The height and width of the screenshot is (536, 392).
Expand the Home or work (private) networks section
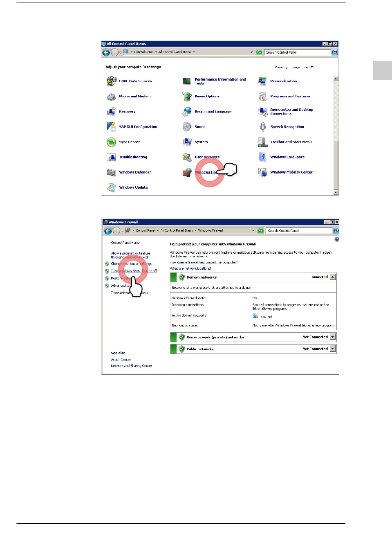333,337
